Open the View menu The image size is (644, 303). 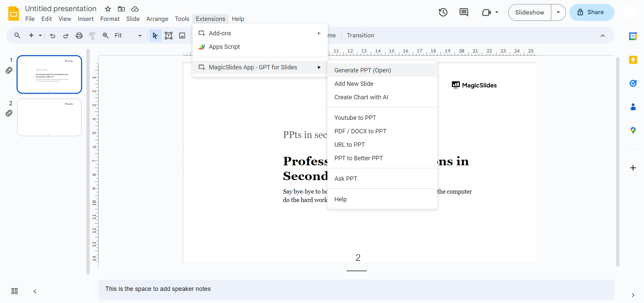[x=65, y=19]
